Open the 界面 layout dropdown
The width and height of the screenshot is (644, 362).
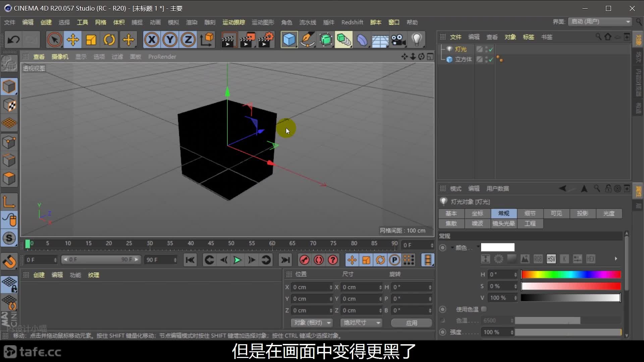(600, 22)
